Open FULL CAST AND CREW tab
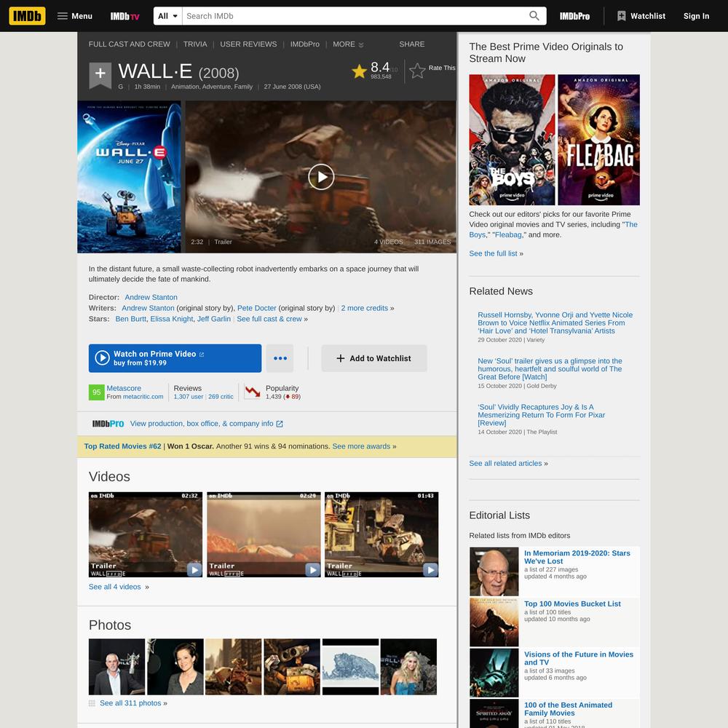The image size is (728, 728). (129, 44)
